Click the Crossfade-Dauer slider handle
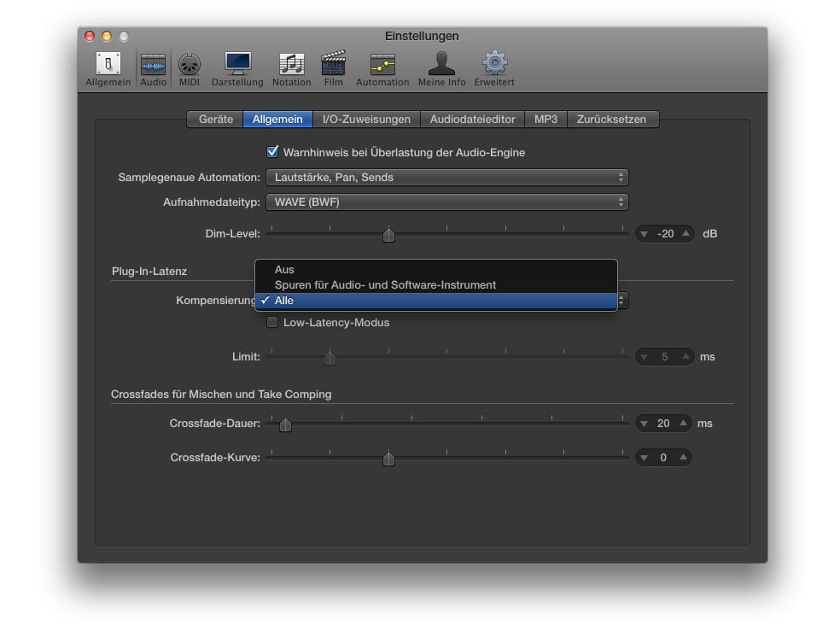 point(285,424)
